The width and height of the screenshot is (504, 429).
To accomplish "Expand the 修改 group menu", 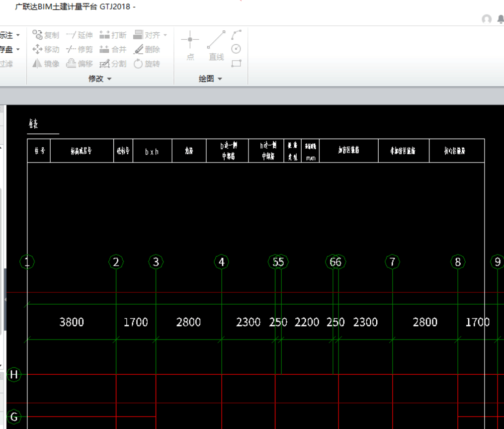I will point(100,79).
